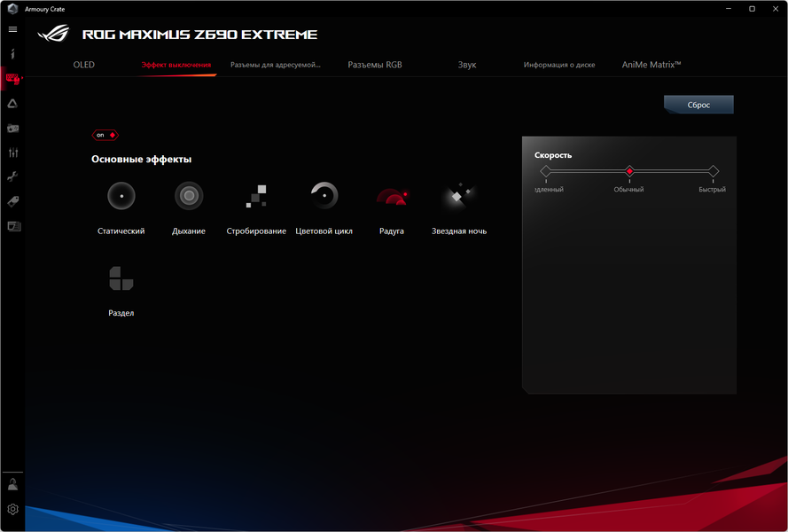The width and height of the screenshot is (788, 532).
Task: Open the News icon in the sidebar
Action: click(x=13, y=226)
